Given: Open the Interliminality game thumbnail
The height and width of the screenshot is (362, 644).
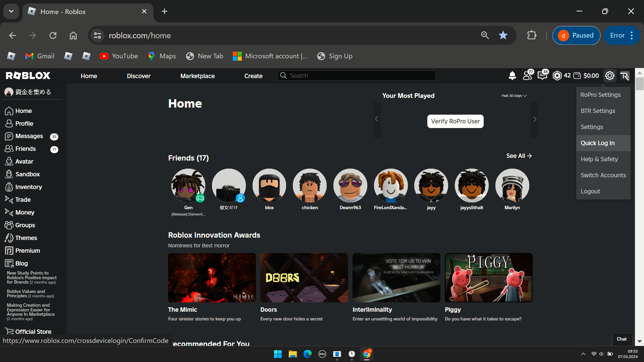Looking at the screenshot, I should [x=396, y=278].
